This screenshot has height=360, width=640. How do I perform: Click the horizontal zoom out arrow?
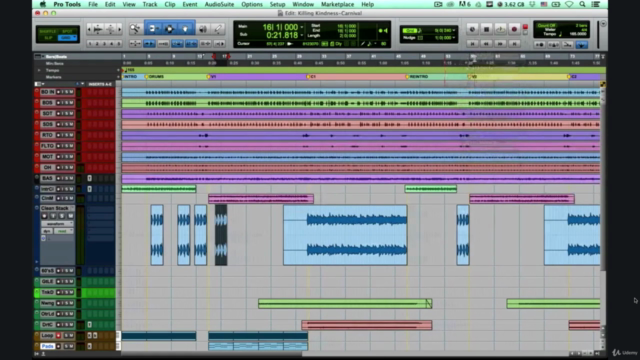click(x=89, y=29)
